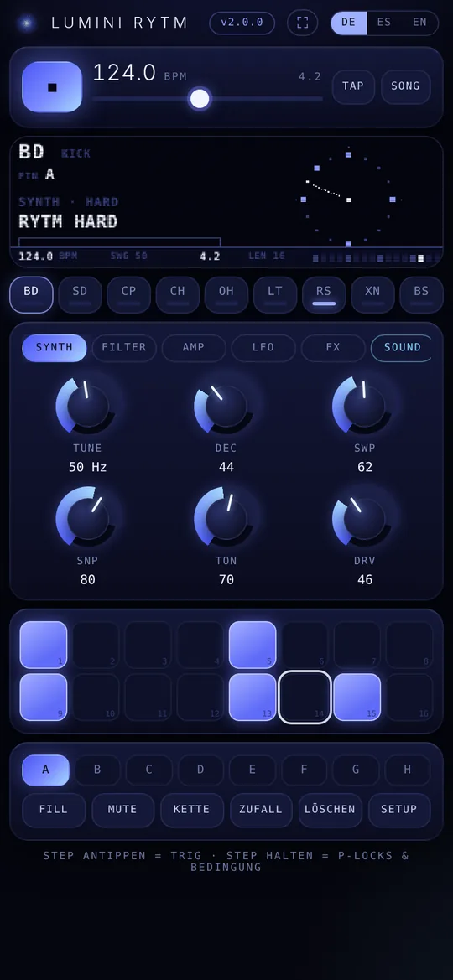Click the TON tone knob
453x980 pixels.
pos(226,518)
